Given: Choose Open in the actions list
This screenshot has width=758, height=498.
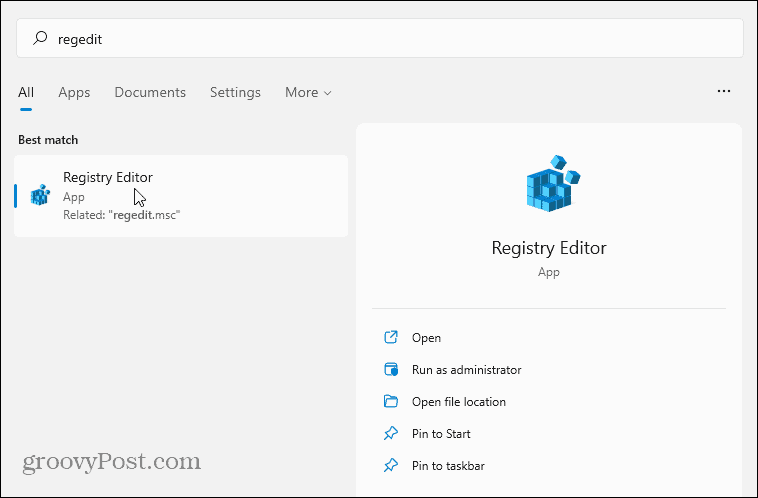Looking at the screenshot, I should click(426, 337).
